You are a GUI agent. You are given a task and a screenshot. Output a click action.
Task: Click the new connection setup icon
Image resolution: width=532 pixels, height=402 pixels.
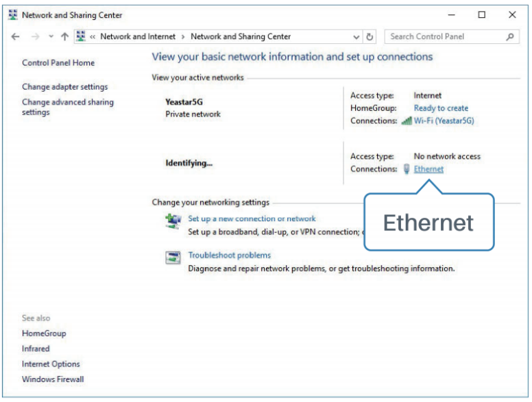click(x=173, y=221)
